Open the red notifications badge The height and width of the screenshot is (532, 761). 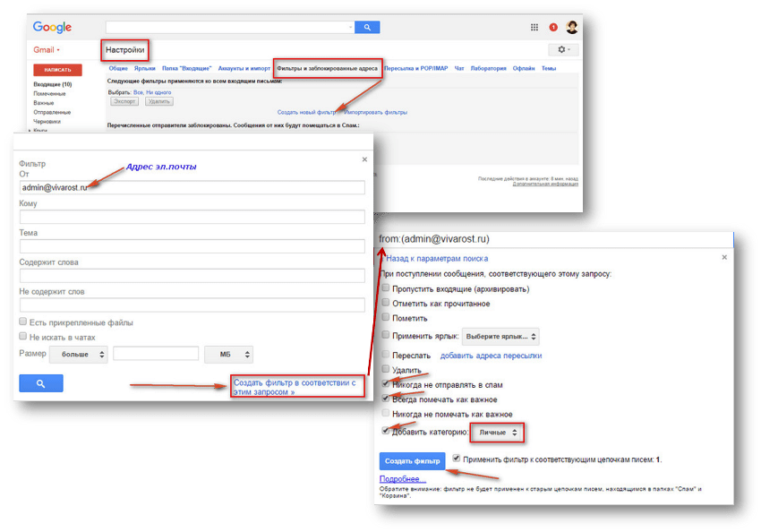[x=552, y=27]
